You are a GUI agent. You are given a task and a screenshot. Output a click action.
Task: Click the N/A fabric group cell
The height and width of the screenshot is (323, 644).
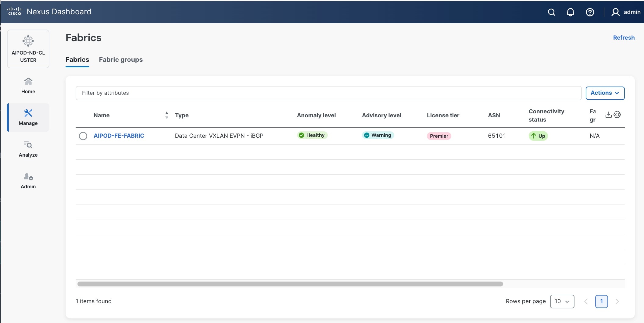(595, 136)
